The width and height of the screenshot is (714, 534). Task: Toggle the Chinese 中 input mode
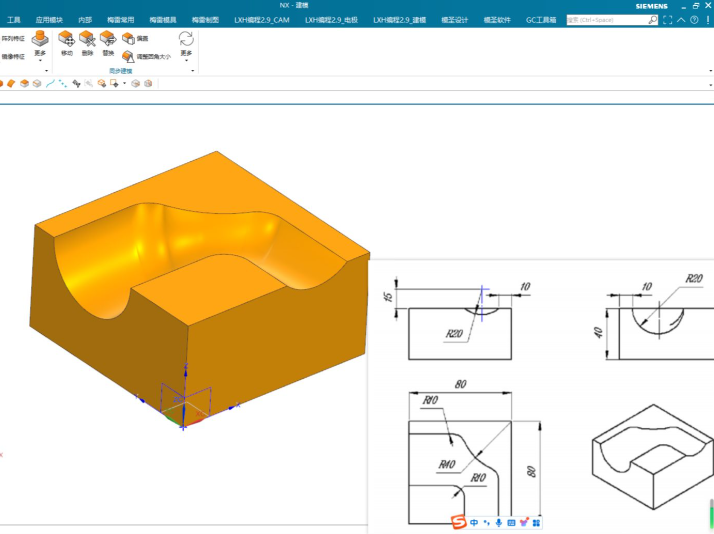[x=474, y=523]
